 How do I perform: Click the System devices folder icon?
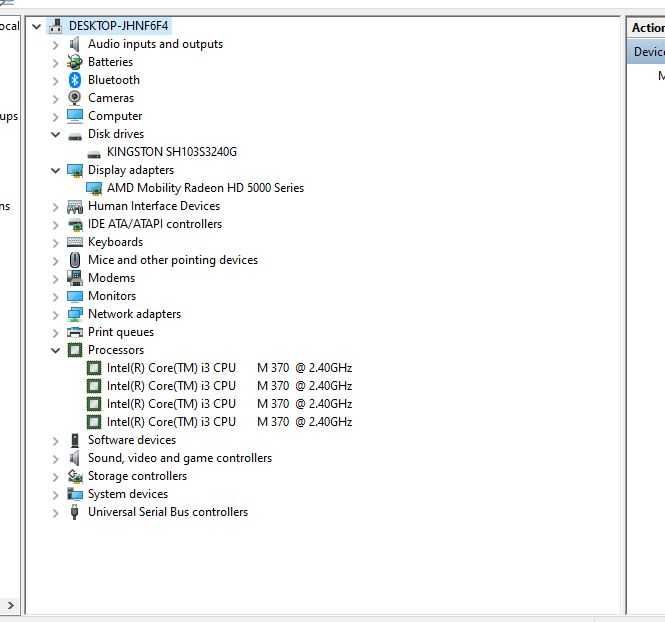75,494
